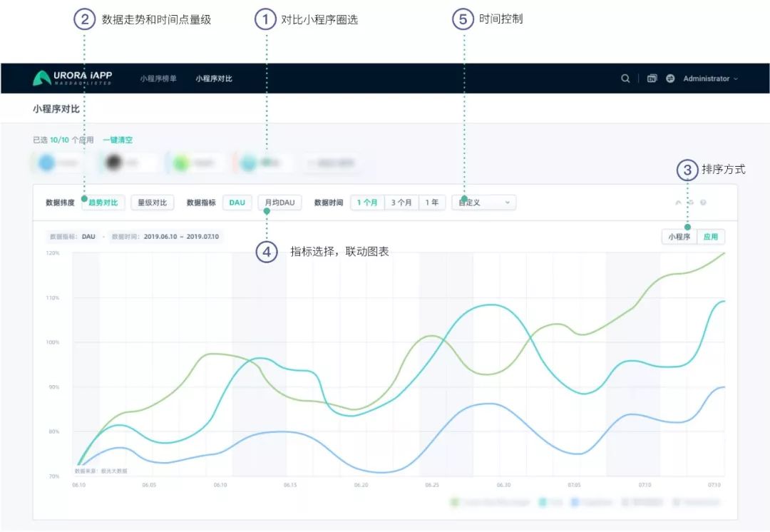Sort by 小程序
Screen dimensions: 770x532
tap(679, 237)
